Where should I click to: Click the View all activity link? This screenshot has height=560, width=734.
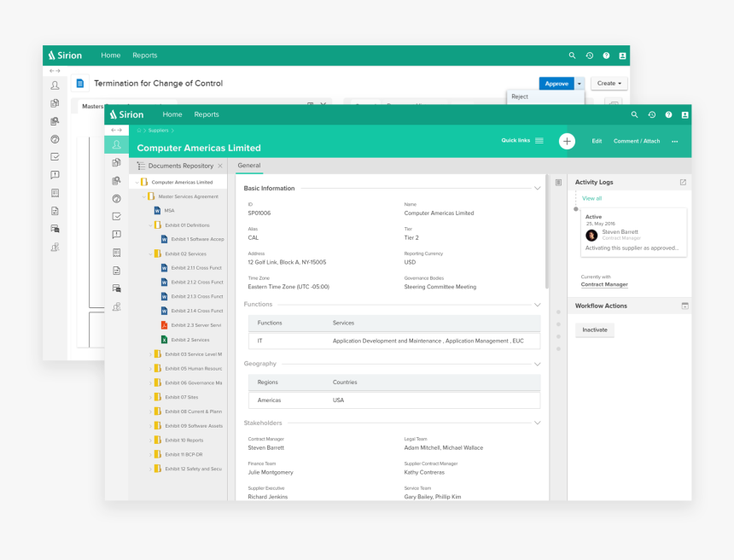pyautogui.click(x=591, y=198)
